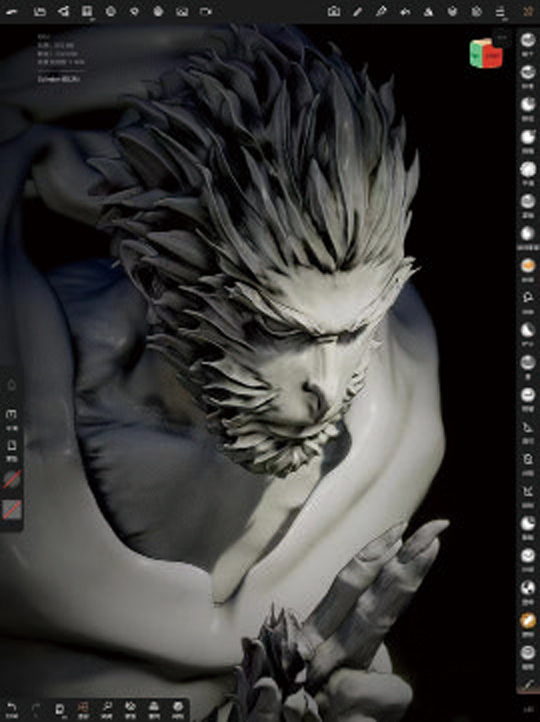The height and width of the screenshot is (722, 540).
Task: Open the stroke pencil settings in top bar
Action: point(357,12)
